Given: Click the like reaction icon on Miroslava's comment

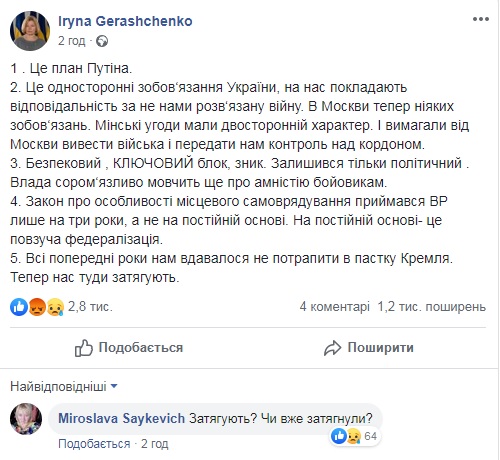Looking at the screenshot, I should tap(339, 436).
